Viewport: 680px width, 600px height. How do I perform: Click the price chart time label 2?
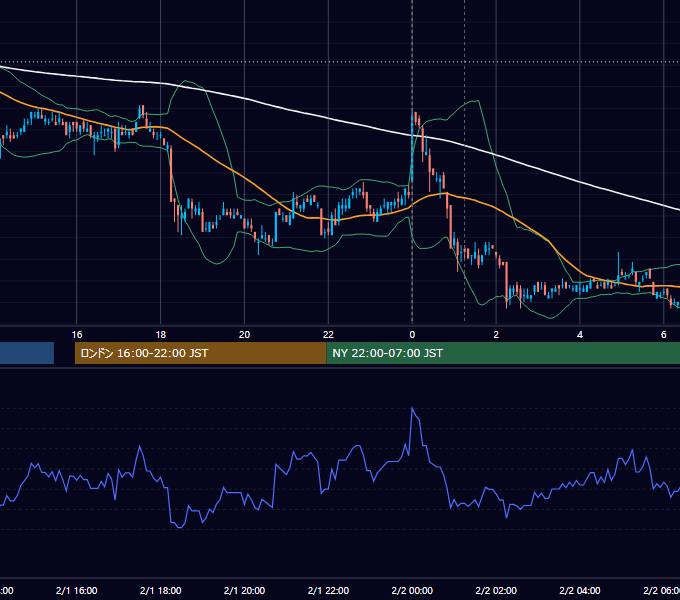click(x=496, y=334)
